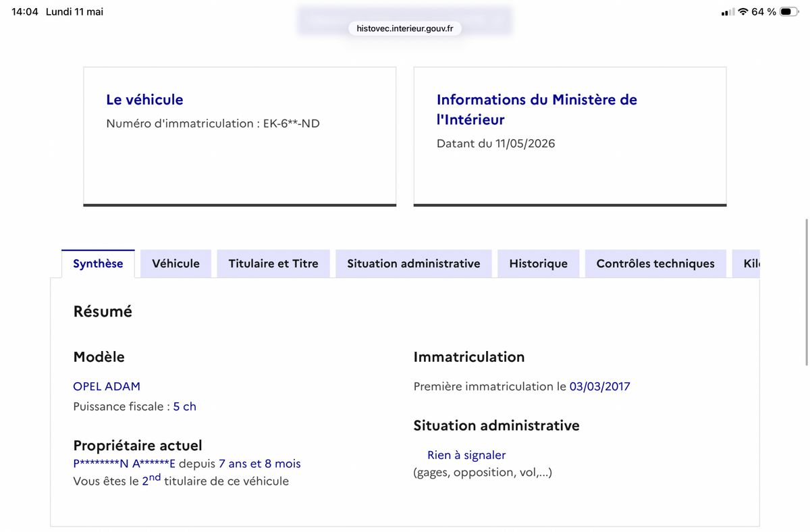Tap the histovec.interieur.gouv.fr address bar
The image size is (810, 532).
[405, 28]
